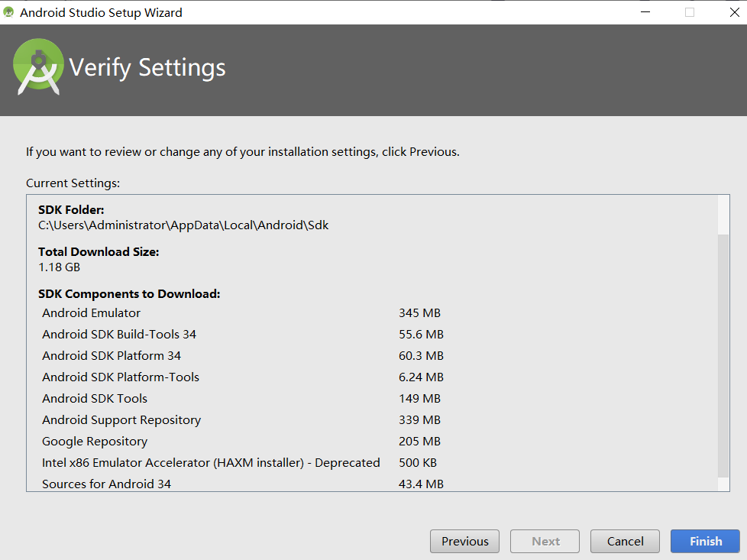Image resolution: width=747 pixels, height=560 pixels.
Task: Click the 205 MB size value
Action: [420, 442]
